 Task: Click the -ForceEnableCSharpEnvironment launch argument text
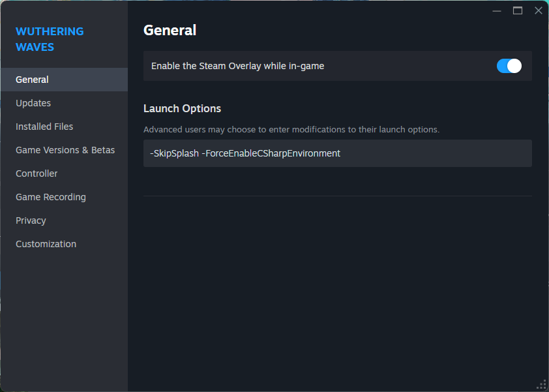pos(271,153)
